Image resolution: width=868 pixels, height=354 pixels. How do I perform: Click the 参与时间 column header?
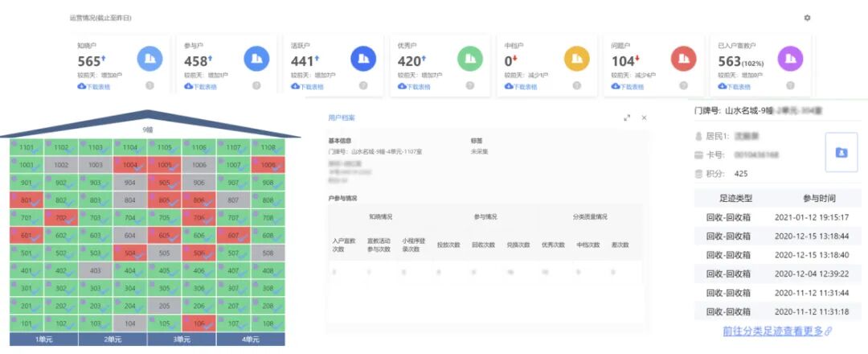pos(819,199)
